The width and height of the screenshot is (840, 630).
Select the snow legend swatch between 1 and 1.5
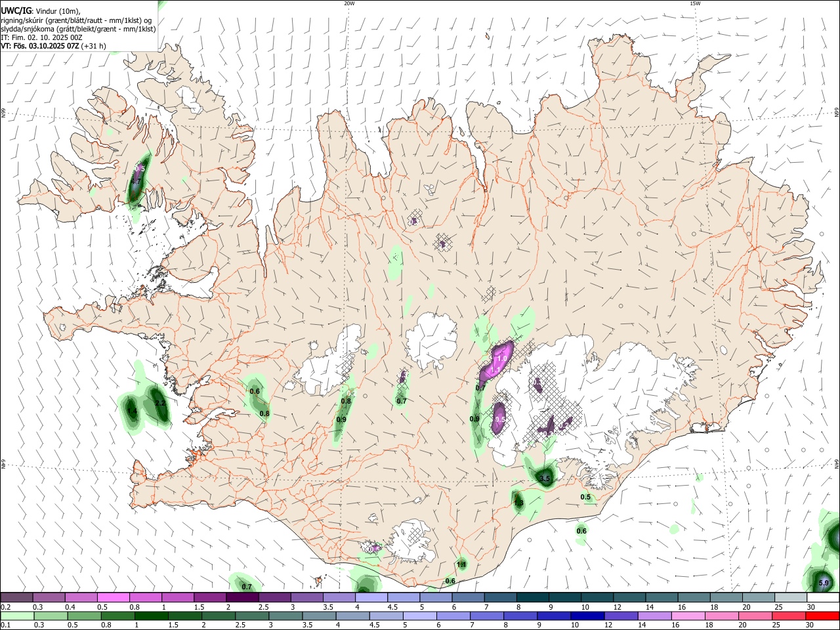(x=178, y=597)
